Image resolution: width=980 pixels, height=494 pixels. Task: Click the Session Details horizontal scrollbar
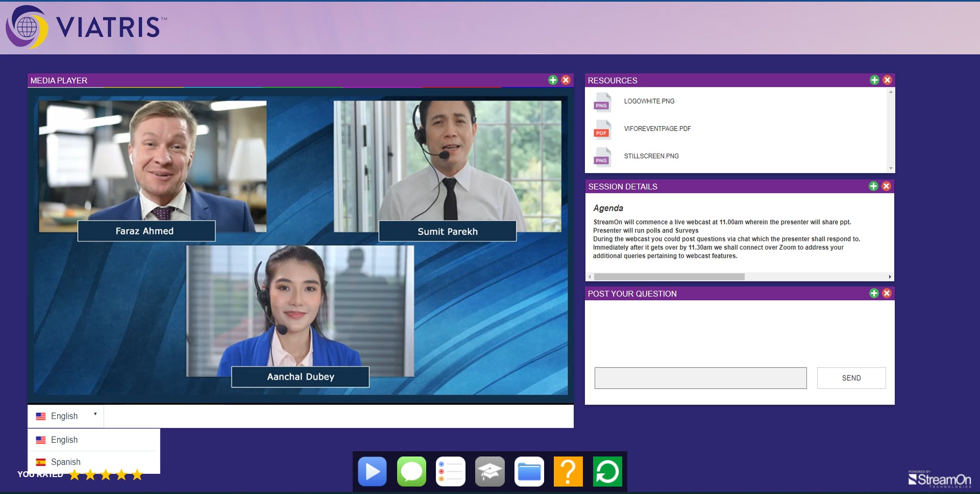(669, 277)
